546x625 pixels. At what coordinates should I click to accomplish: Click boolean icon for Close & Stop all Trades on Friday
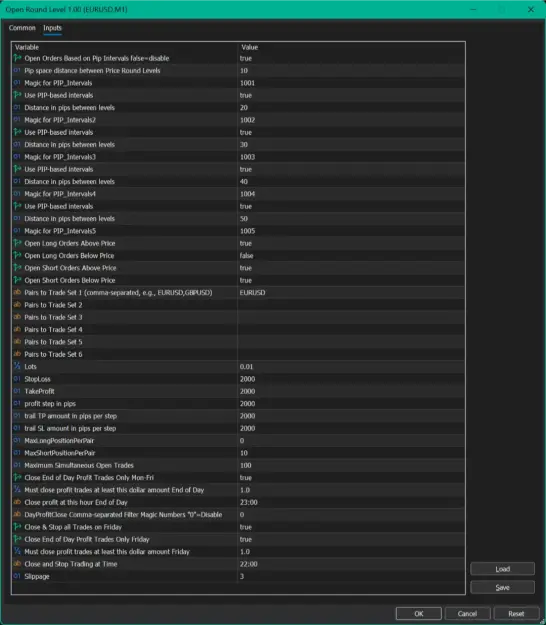click(x=17, y=527)
